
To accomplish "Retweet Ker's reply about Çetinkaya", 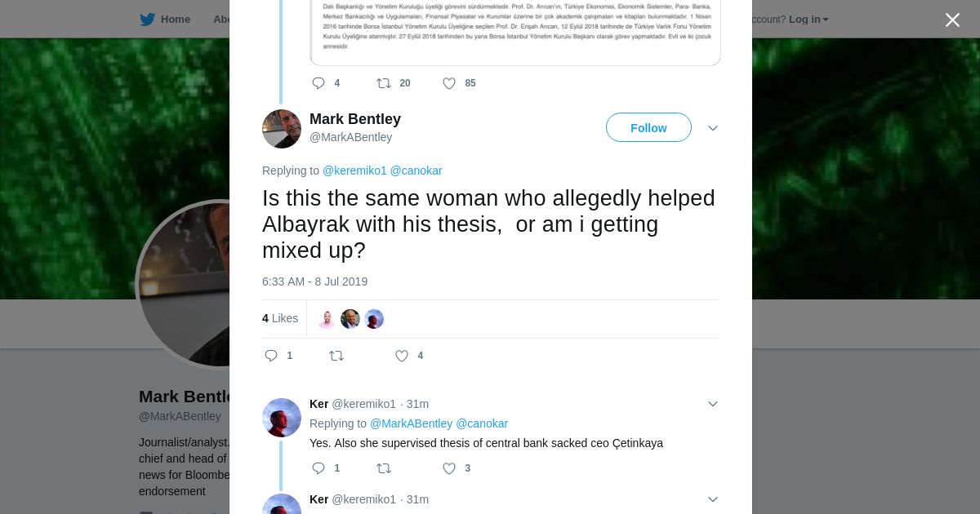I will pos(384,468).
